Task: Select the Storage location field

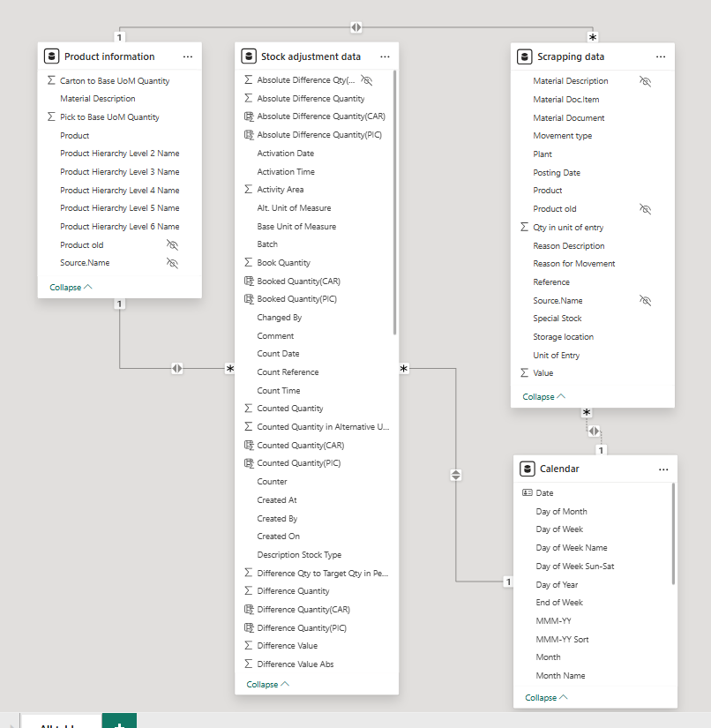Action: (x=564, y=336)
